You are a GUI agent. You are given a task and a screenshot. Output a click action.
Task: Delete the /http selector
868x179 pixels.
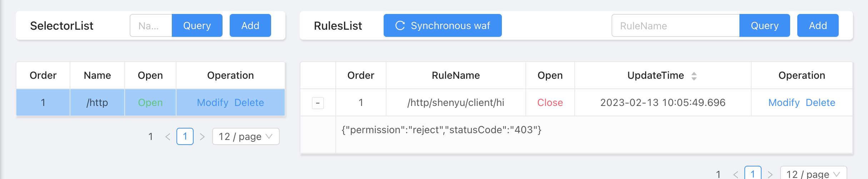[249, 103]
